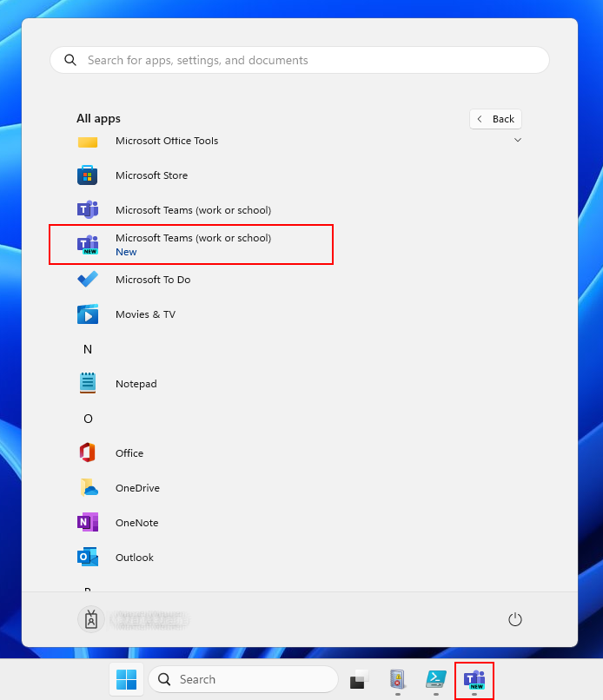The image size is (603, 700).
Task: Click the user account profile icon
Action: pos(91,619)
